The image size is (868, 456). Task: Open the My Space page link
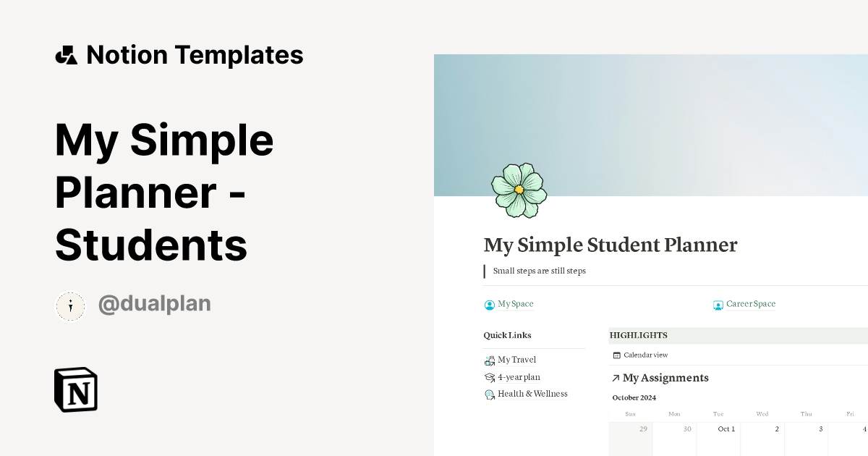point(515,304)
